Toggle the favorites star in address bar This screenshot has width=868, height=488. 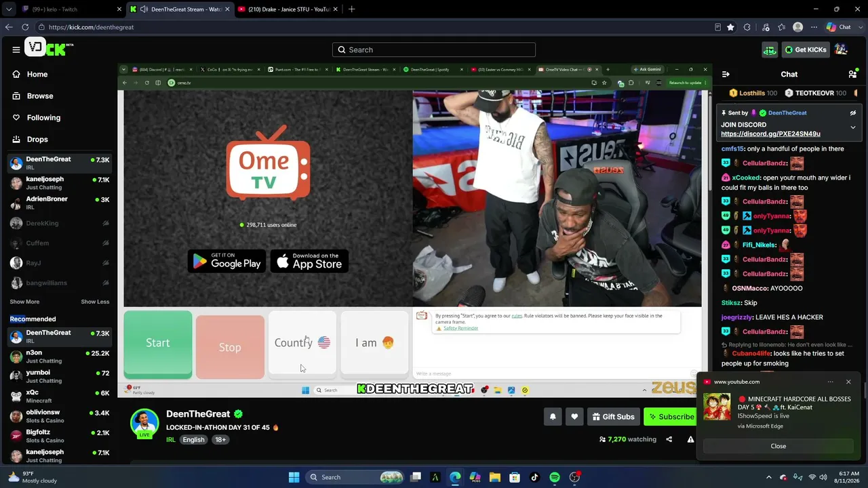(730, 27)
